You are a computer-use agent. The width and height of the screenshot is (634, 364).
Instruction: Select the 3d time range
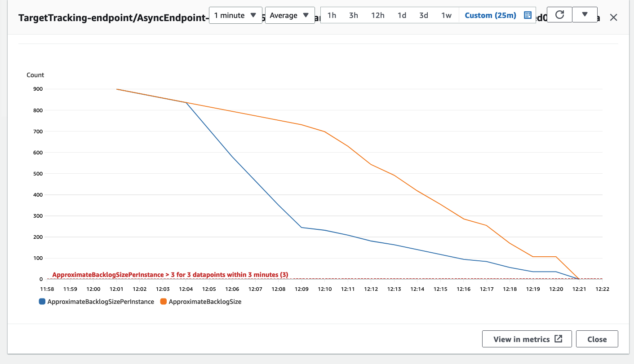click(424, 15)
